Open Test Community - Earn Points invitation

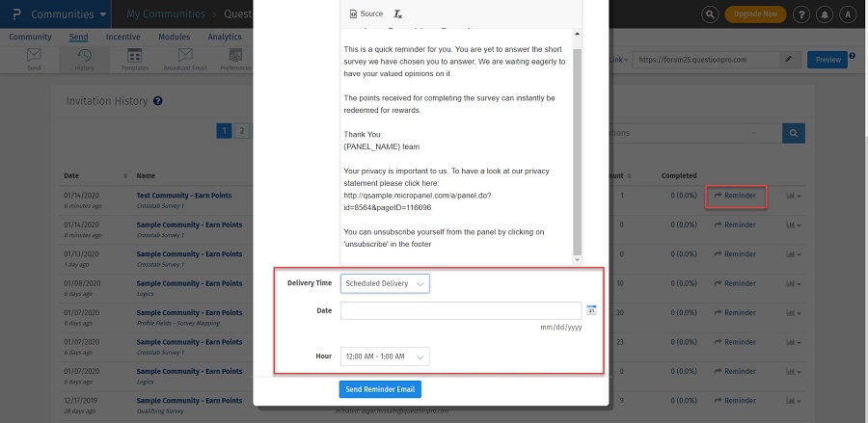[x=184, y=196]
